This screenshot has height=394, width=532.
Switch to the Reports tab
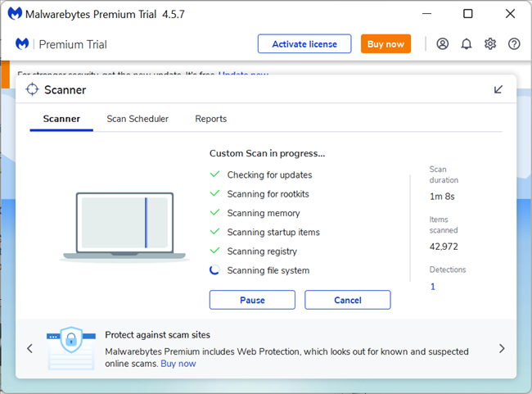[x=210, y=119]
